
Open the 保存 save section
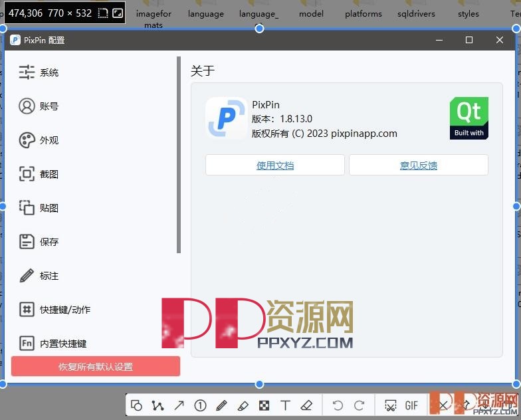(x=39, y=242)
